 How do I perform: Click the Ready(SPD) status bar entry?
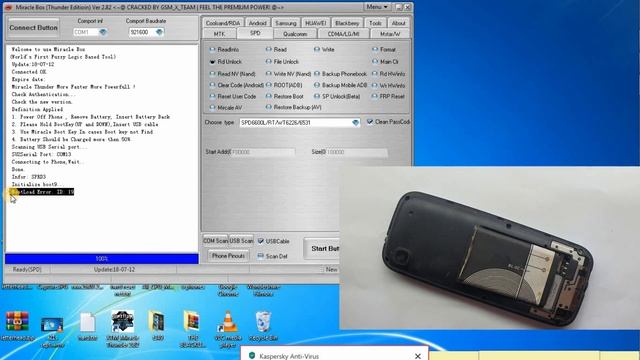(27, 269)
